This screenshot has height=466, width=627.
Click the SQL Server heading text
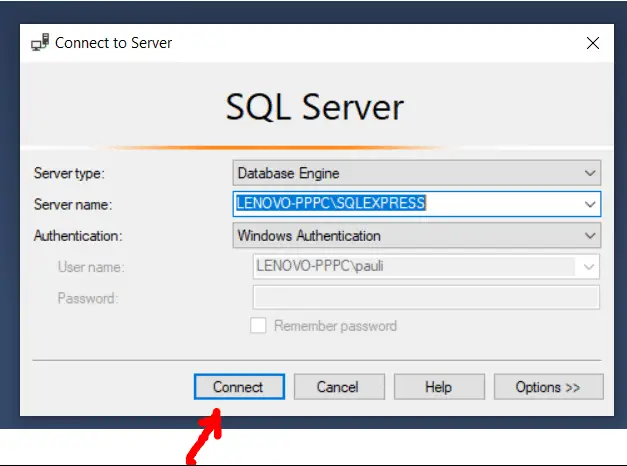click(315, 107)
